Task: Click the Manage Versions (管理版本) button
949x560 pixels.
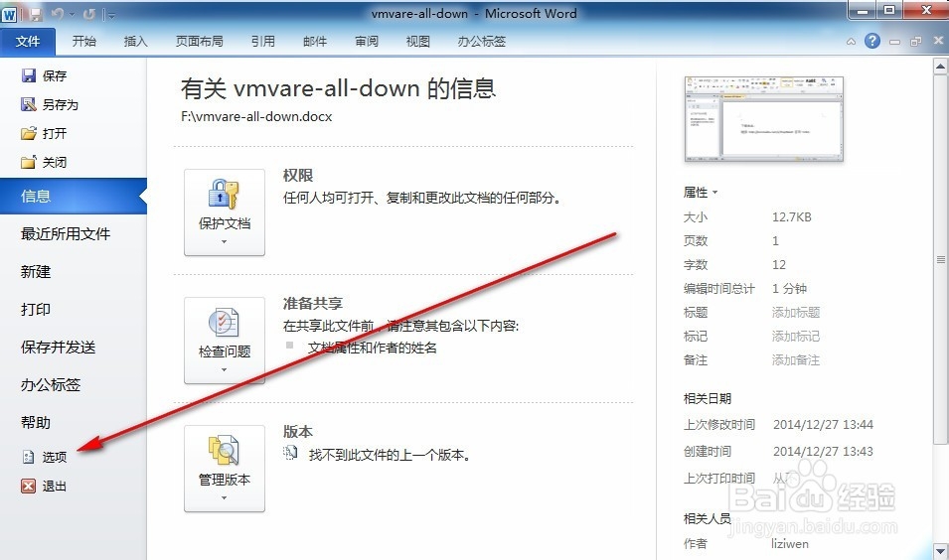Action: pos(225,469)
